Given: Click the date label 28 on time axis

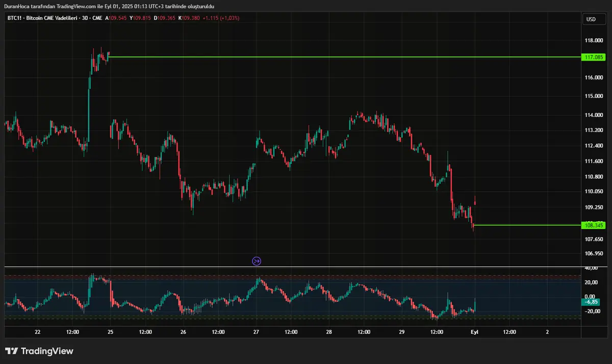Looking at the screenshot, I should (329, 332).
